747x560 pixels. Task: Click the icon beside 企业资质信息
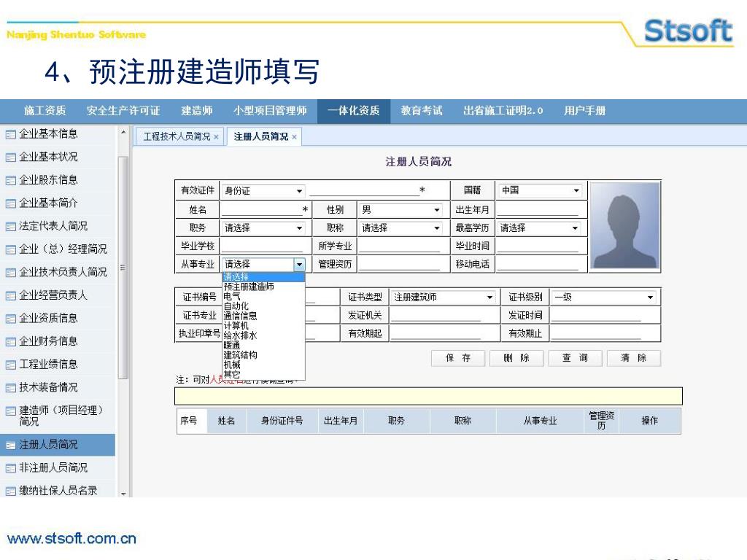tap(11, 319)
